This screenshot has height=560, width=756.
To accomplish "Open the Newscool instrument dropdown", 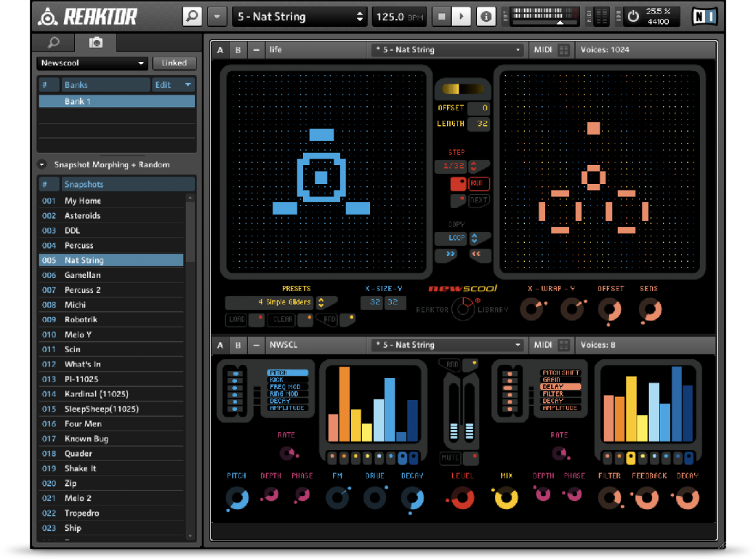I will (x=92, y=63).
